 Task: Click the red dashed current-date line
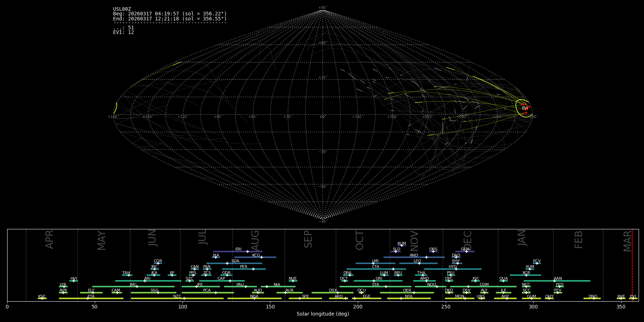pyautogui.click(x=632, y=265)
